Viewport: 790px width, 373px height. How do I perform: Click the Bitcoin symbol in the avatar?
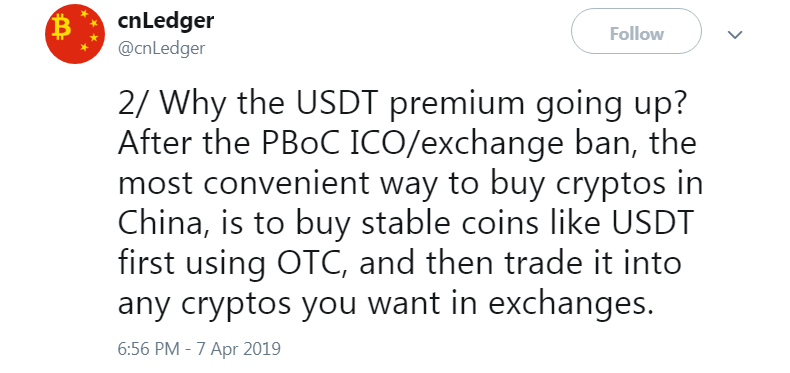tap(62, 27)
